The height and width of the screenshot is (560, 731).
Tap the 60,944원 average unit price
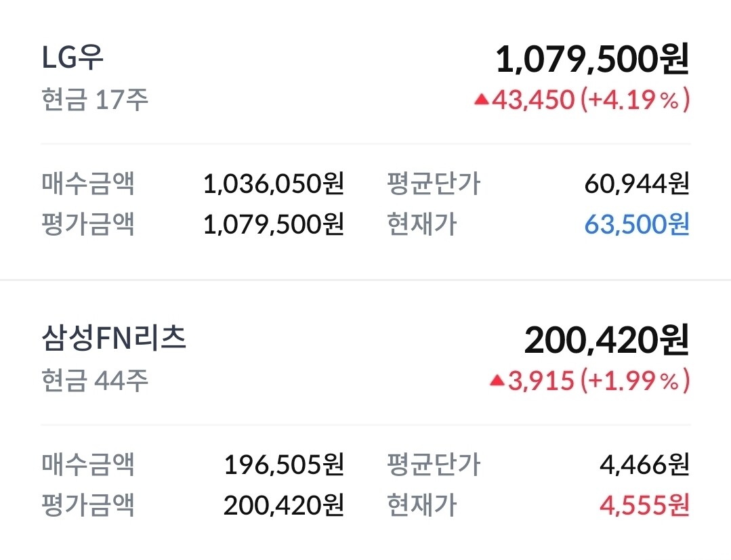click(637, 184)
